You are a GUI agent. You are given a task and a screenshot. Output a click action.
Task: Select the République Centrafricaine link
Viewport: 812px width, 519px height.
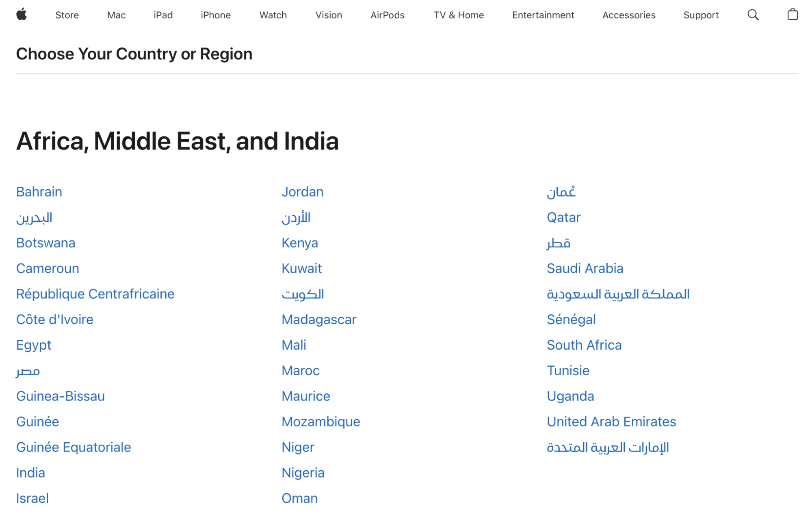pyautogui.click(x=95, y=294)
